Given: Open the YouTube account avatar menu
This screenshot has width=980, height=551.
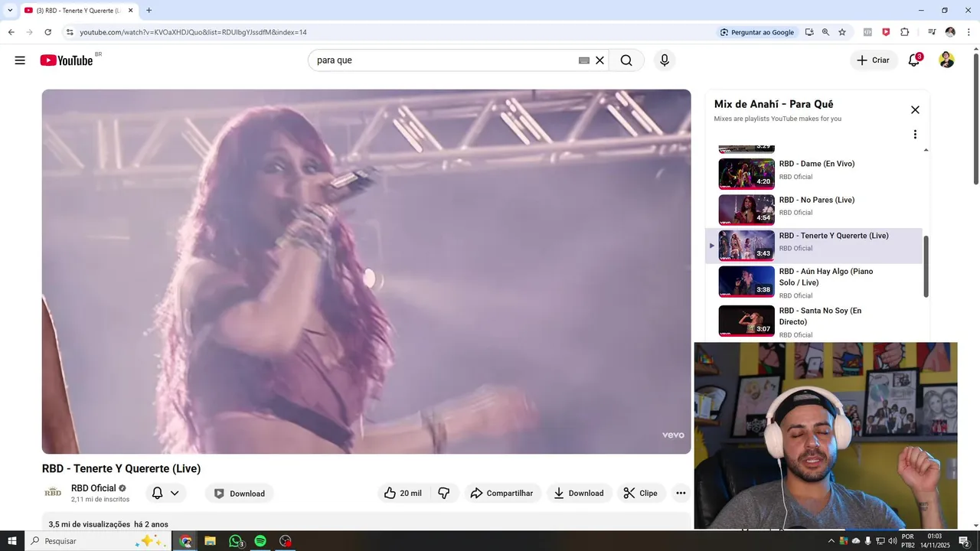Looking at the screenshot, I should tap(946, 60).
